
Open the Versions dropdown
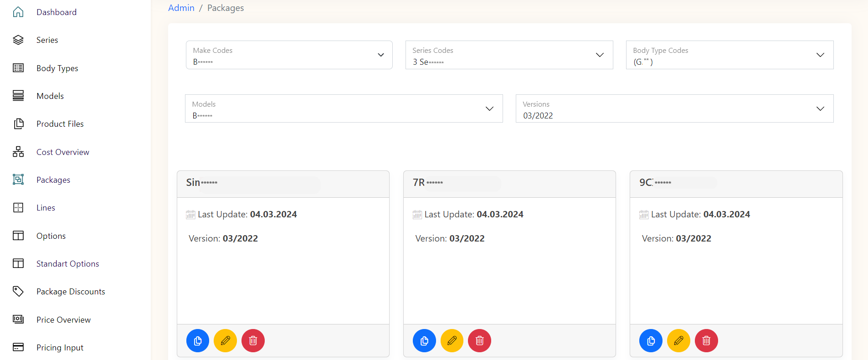pos(675,108)
